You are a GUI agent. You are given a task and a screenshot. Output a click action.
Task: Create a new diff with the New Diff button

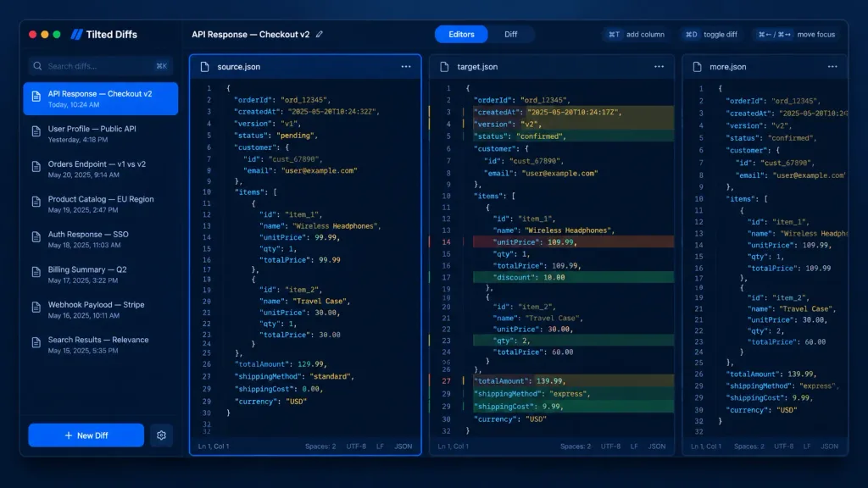[x=86, y=435]
